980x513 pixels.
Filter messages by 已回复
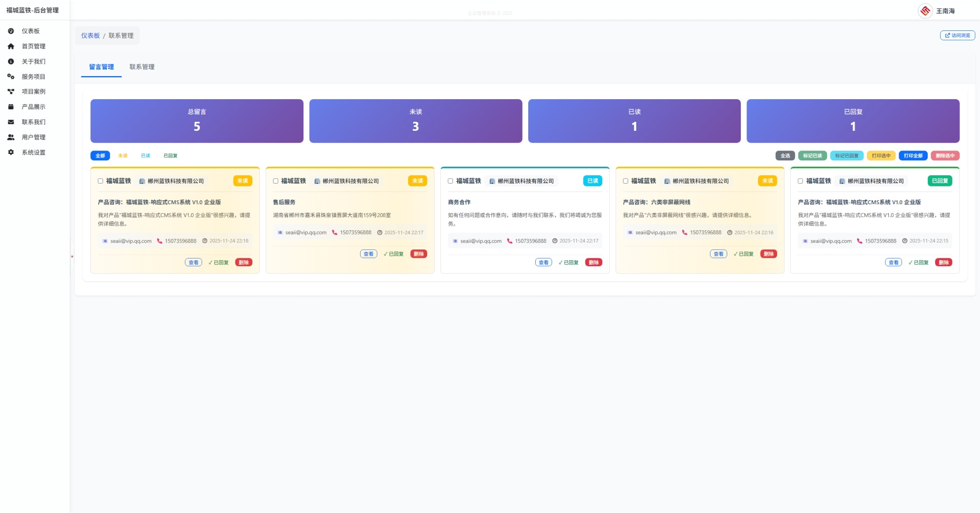point(170,156)
